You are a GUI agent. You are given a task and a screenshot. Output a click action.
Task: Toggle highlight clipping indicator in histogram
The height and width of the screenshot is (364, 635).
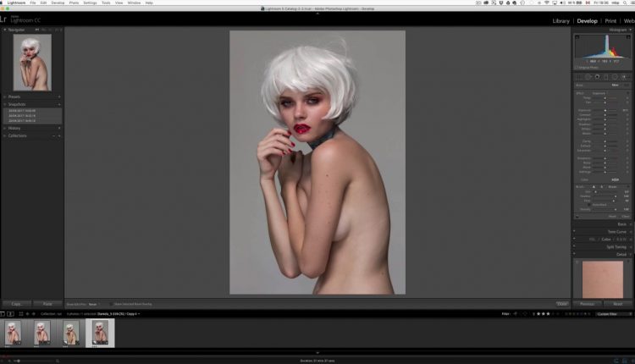(628, 37)
